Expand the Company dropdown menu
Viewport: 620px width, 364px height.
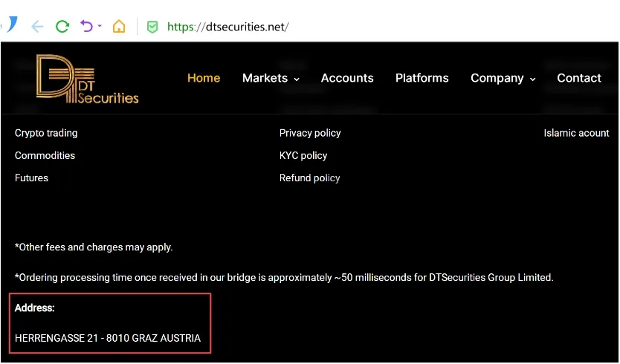pos(503,78)
